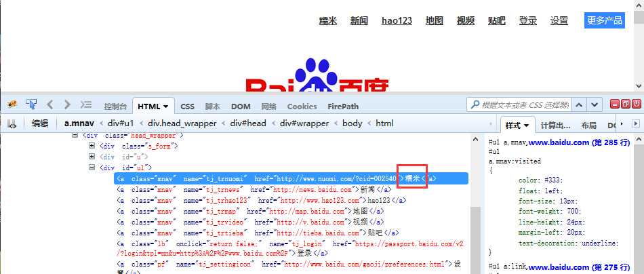Click the 更多产品 blue button
644x274 pixels.
[605, 20]
